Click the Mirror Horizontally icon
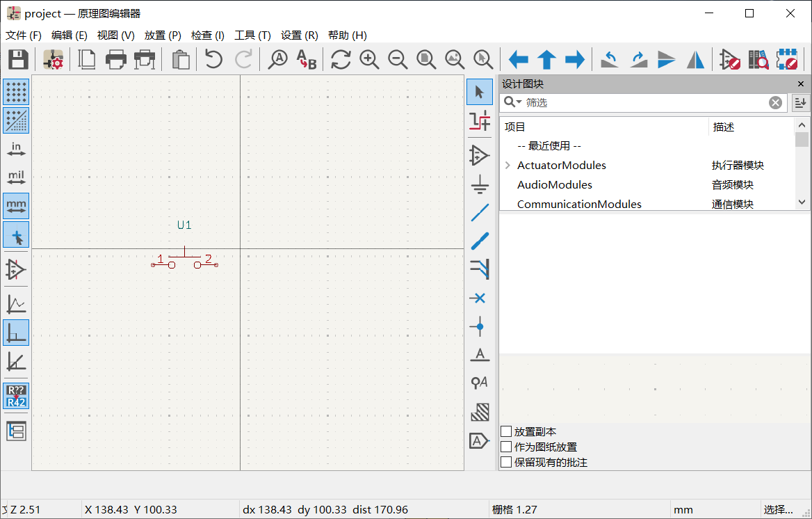 click(695, 60)
